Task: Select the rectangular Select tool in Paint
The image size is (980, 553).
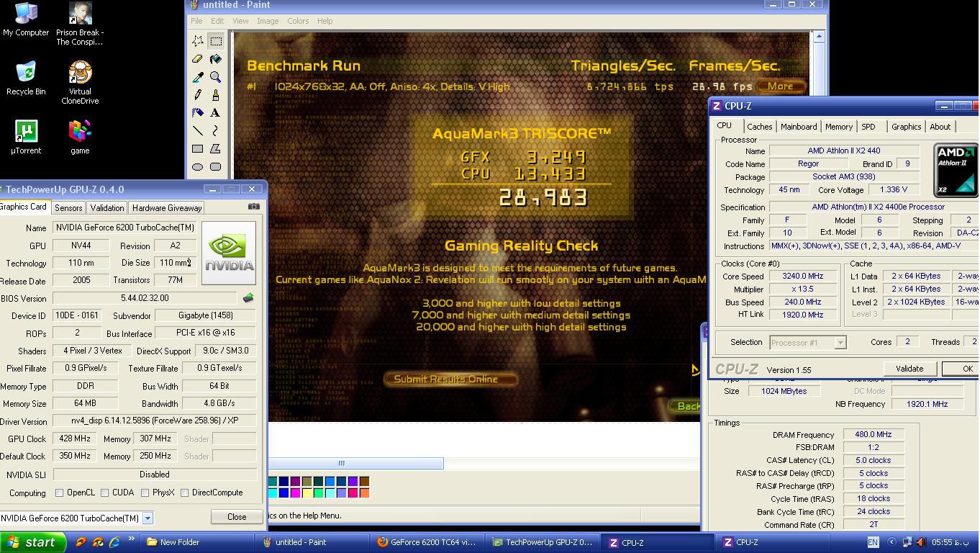Action: tap(215, 41)
